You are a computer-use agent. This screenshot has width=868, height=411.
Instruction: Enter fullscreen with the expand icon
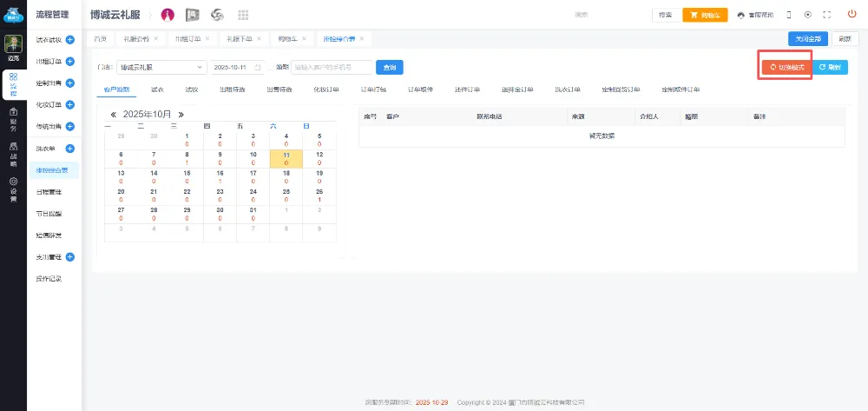(x=826, y=15)
